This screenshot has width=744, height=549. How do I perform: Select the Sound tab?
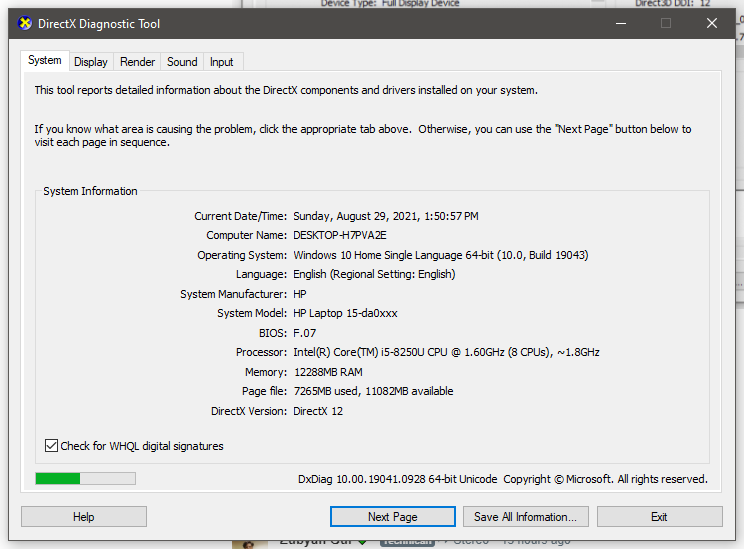tap(182, 62)
